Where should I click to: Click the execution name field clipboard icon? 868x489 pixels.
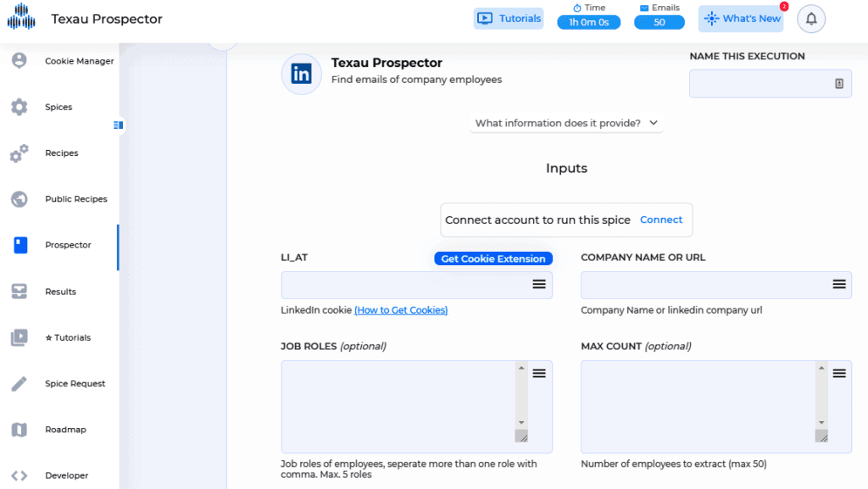point(839,84)
